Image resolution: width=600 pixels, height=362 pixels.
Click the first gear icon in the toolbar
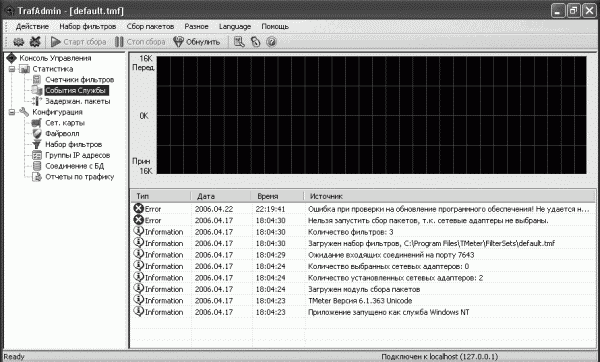(x=18, y=42)
